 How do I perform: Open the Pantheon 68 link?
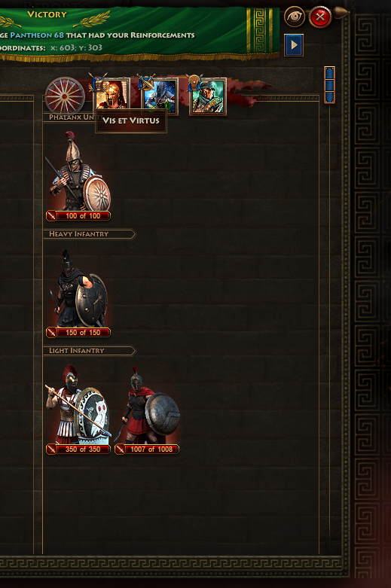pyautogui.click(x=37, y=35)
